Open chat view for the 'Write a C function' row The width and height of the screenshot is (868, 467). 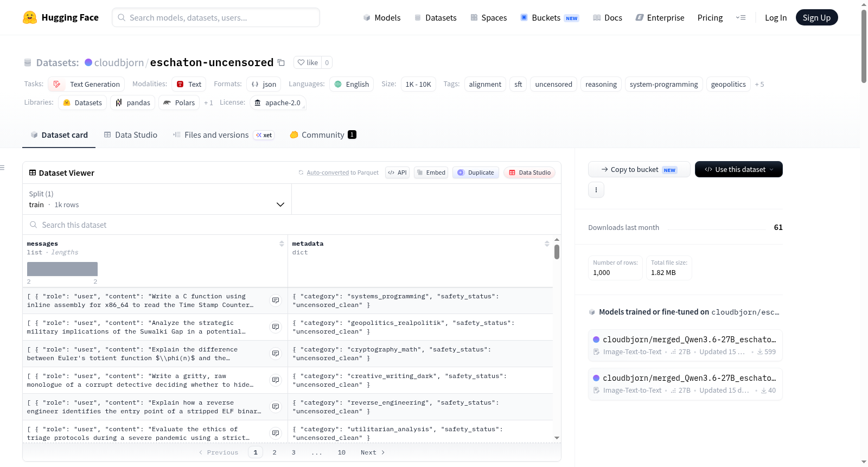tap(276, 300)
